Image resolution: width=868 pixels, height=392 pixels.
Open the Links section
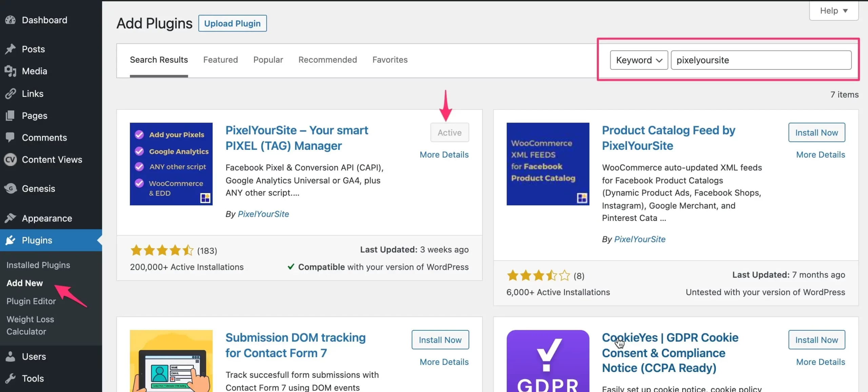(32, 94)
